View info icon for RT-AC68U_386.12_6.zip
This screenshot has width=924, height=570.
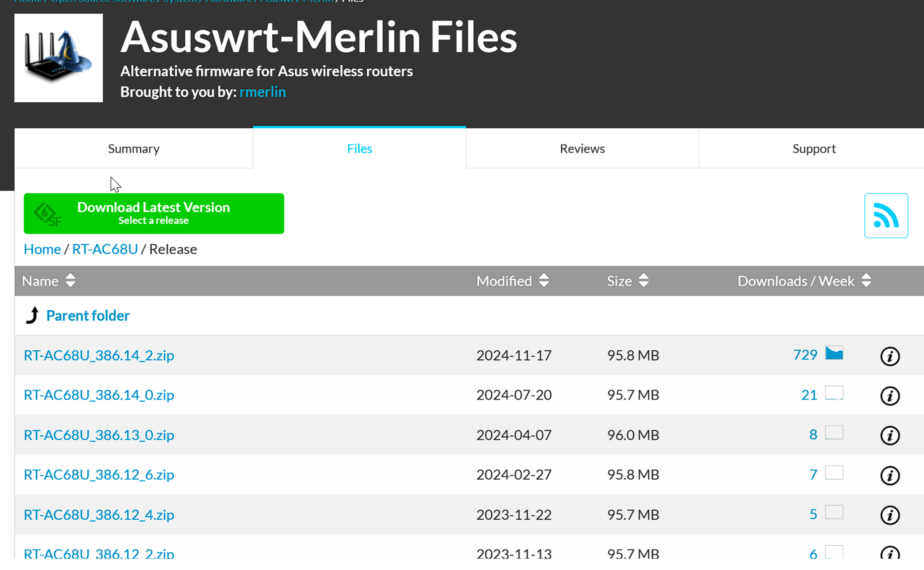[890, 475]
